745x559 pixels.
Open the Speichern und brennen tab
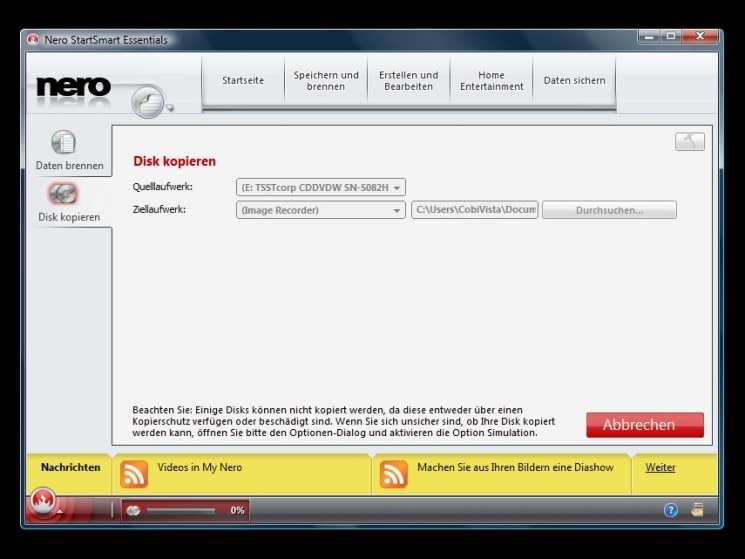[x=326, y=81]
